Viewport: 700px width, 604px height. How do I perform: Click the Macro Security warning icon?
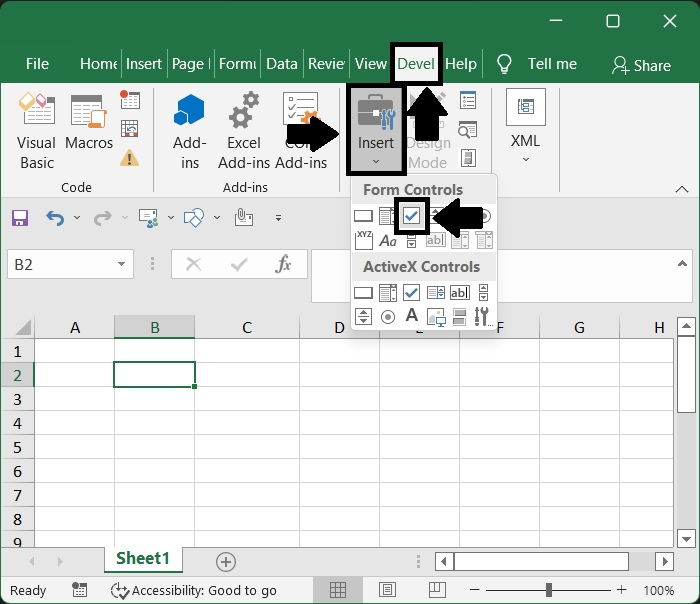point(130,158)
